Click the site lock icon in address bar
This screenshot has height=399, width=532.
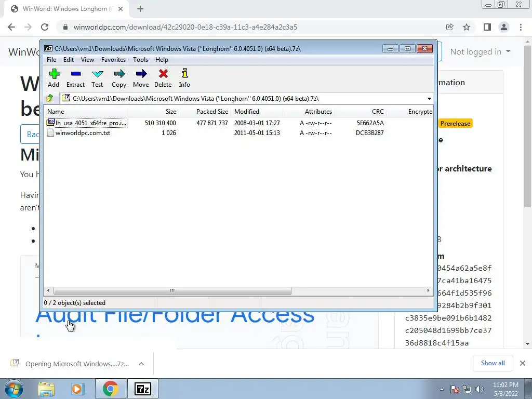65,27
